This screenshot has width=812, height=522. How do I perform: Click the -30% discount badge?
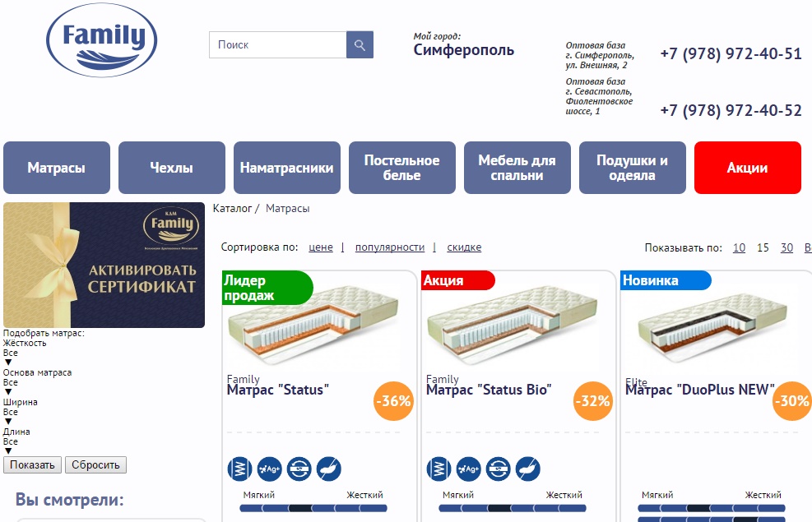tap(791, 401)
